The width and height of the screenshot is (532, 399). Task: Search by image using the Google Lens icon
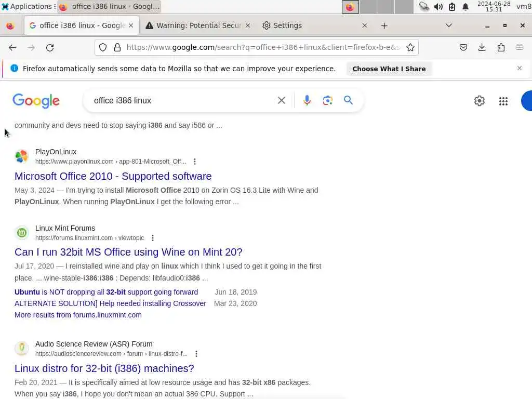pyautogui.click(x=327, y=100)
